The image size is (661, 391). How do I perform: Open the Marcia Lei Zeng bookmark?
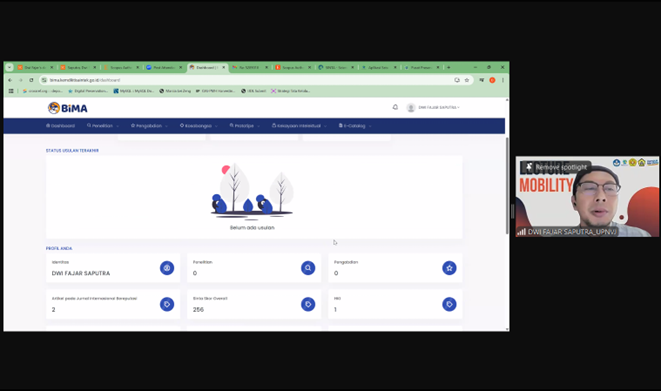pos(175,91)
